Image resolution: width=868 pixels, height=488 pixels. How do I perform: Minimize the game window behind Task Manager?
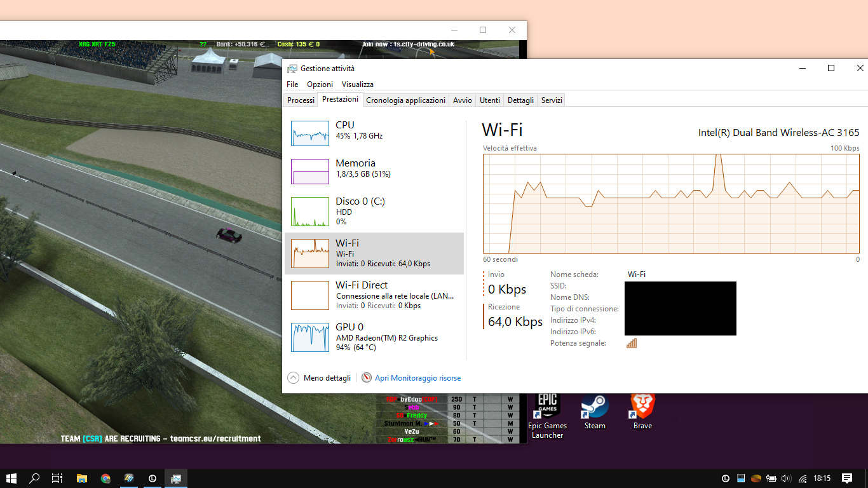[454, 30]
